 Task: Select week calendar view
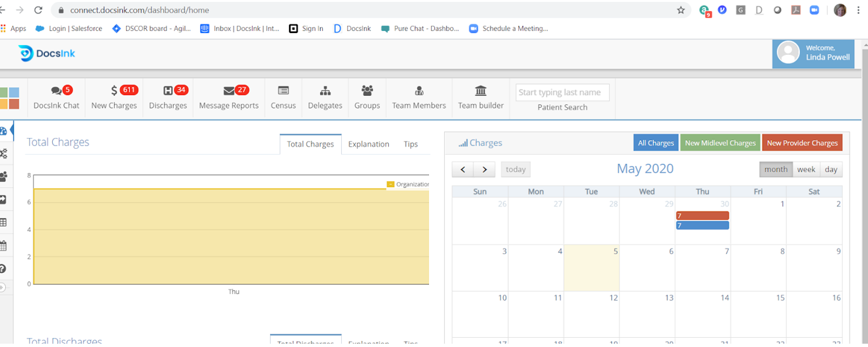[x=806, y=169]
